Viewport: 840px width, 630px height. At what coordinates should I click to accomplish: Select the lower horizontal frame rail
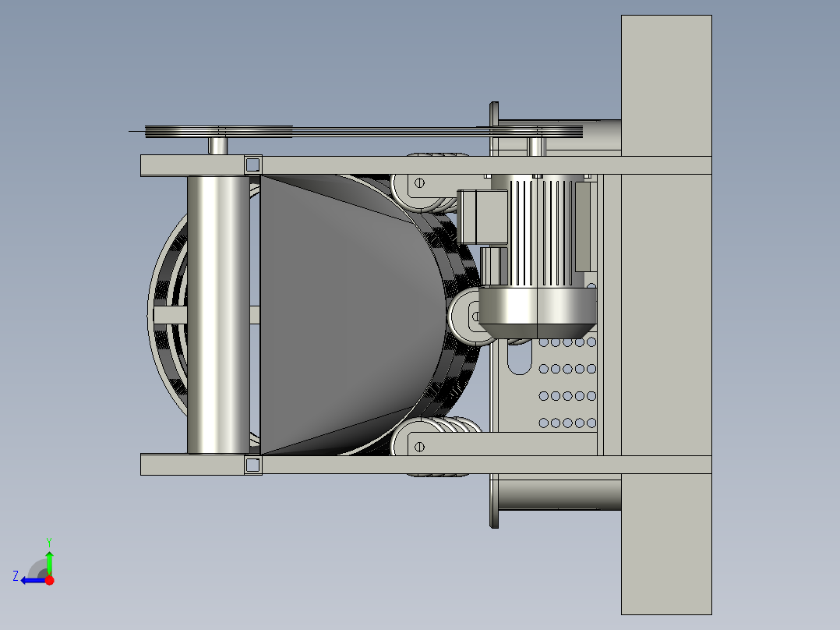tap(426, 465)
